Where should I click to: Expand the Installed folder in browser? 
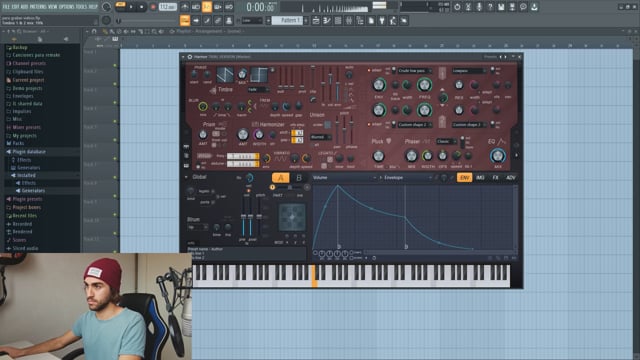pos(26,175)
